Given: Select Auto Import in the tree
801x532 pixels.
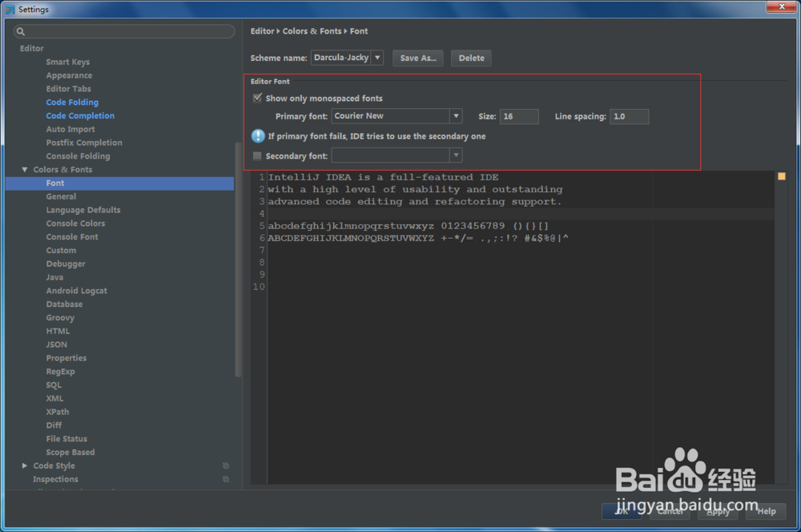Looking at the screenshot, I should tap(70, 129).
